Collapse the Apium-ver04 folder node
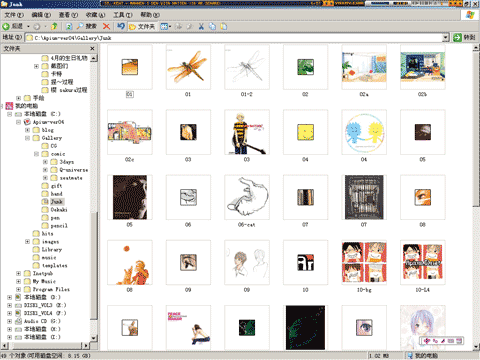Image resolution: width=480 pixels, height=360 pixels. point(19,122)
